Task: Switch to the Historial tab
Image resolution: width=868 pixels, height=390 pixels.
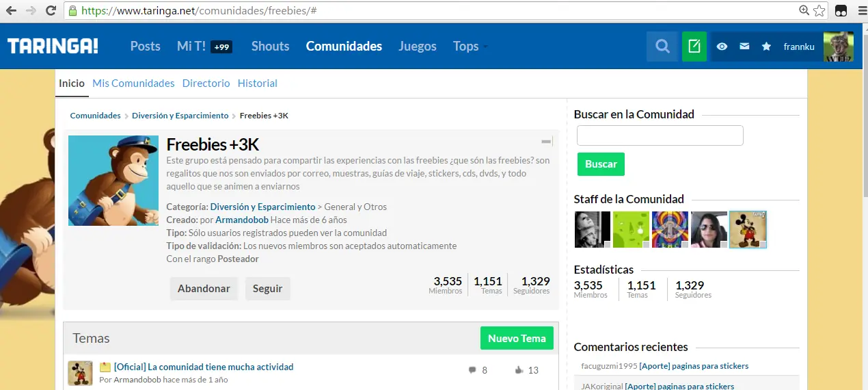Action: (x=258, y=83)
